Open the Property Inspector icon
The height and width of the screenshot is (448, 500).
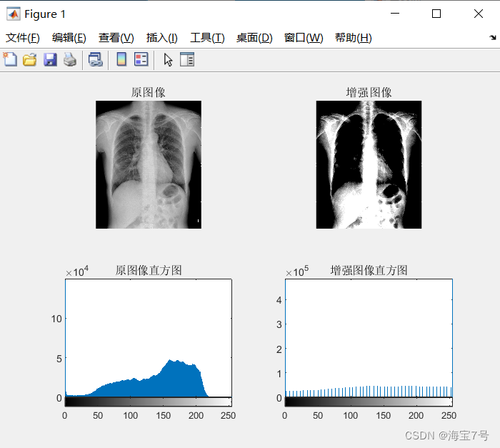pos(187,59)
